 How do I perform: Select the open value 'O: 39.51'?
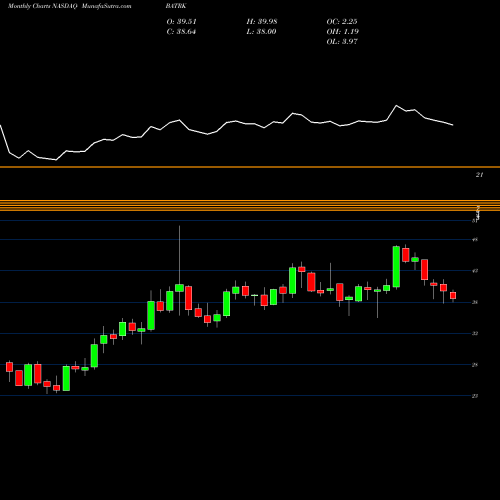coord(181,22)
